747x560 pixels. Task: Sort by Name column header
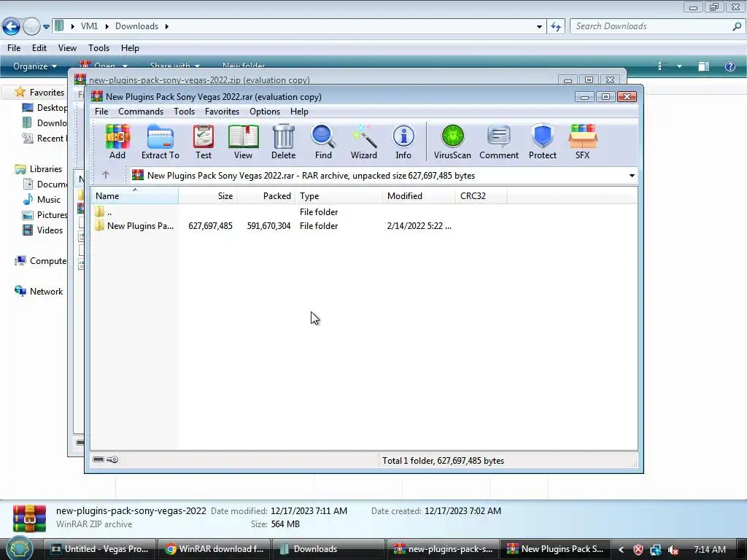[135, 195]
